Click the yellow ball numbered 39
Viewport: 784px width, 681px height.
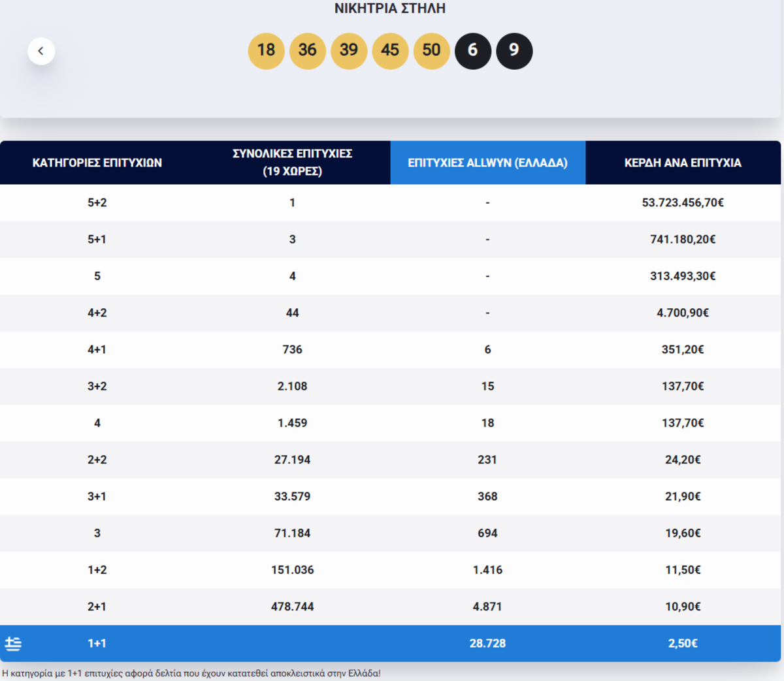[x=349, y=51]
